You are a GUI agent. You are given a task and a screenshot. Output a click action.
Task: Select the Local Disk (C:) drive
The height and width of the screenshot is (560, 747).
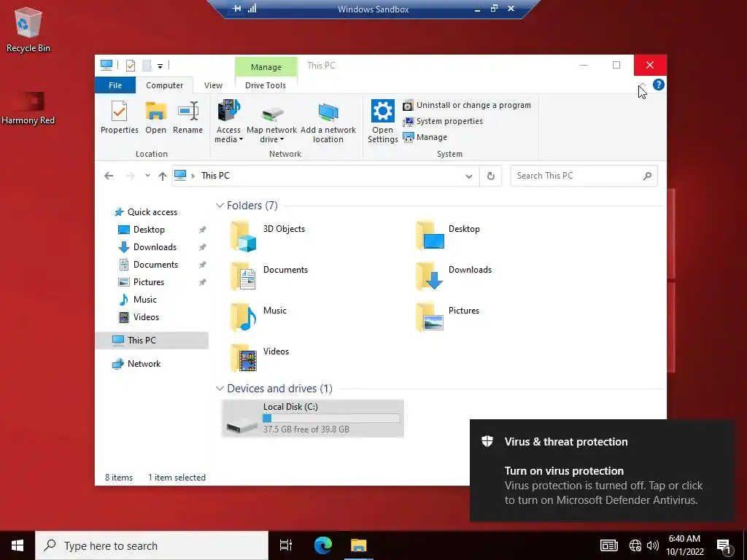(x=312, y=419)
